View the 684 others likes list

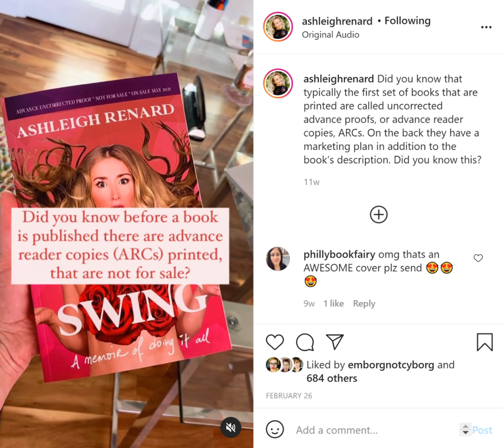pyautogui.click(x=332, y=378)
